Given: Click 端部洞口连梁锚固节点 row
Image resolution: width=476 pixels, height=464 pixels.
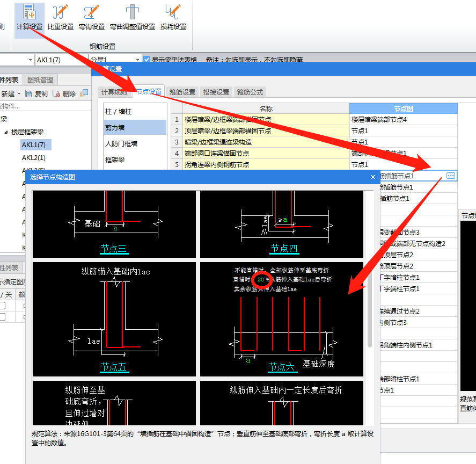Looking at the screenshot, I should [266, 153].
